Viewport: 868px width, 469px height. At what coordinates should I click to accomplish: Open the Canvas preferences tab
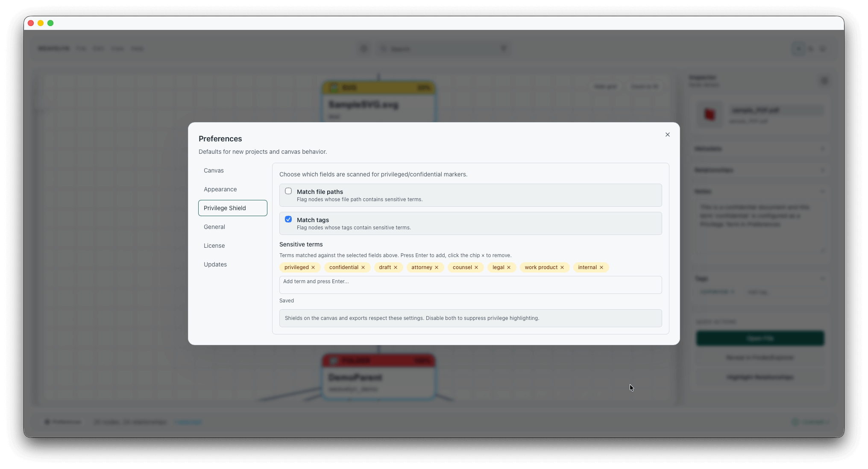tap(214, 170)
